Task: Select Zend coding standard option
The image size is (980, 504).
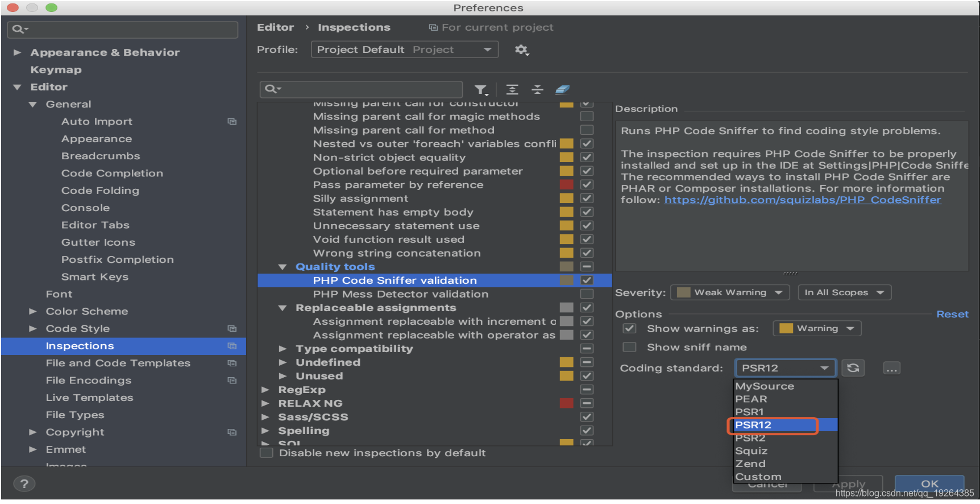Action: pos(786,464)
